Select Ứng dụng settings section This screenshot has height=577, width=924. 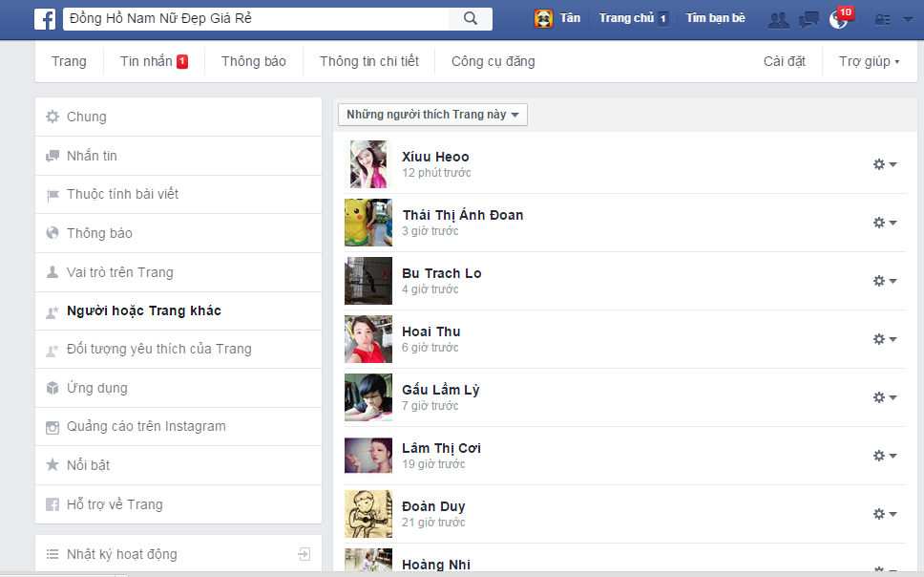tap(178, 388)
